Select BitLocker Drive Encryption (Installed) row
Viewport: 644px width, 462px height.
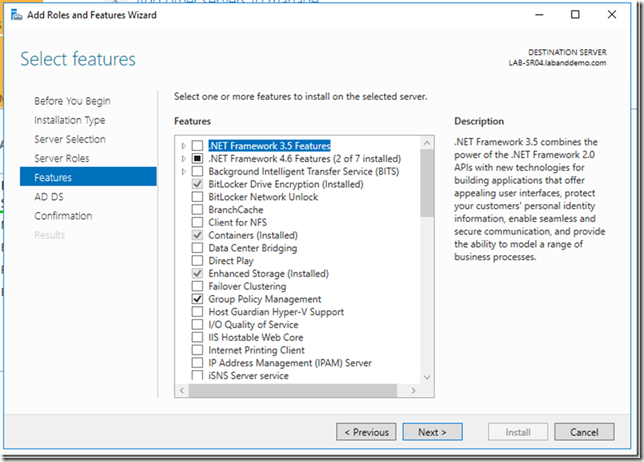click(286, 184)
